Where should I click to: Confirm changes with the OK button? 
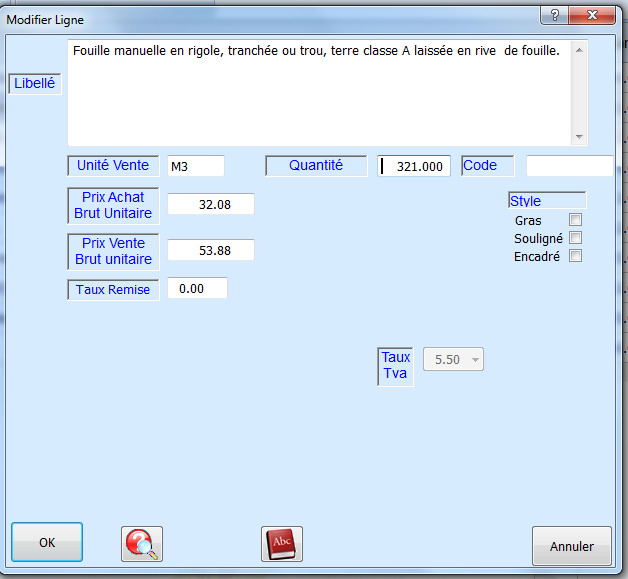pos(47,543)
